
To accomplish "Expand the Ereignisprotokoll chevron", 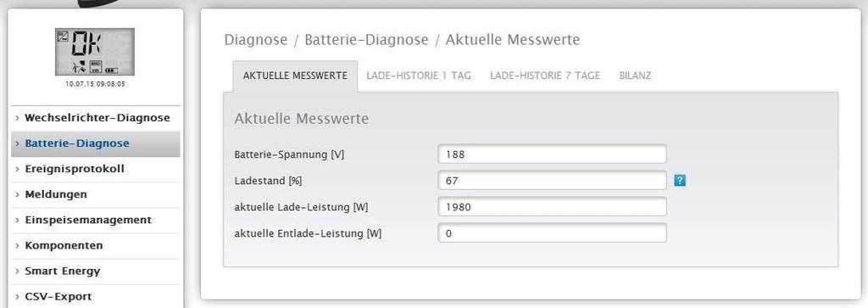I will (17, 169).
